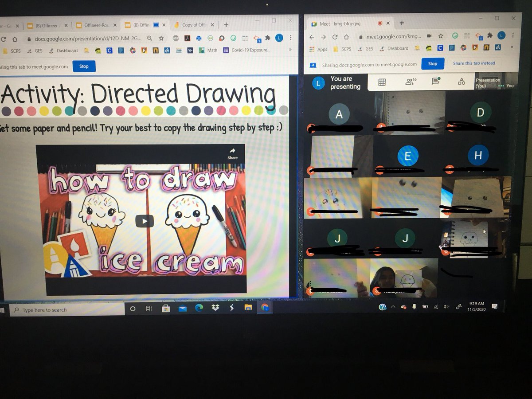Image resolution: width=532 pixels, height=399 pixels.
Task: Reload the Docs presentation page
Action: (4, 39)
